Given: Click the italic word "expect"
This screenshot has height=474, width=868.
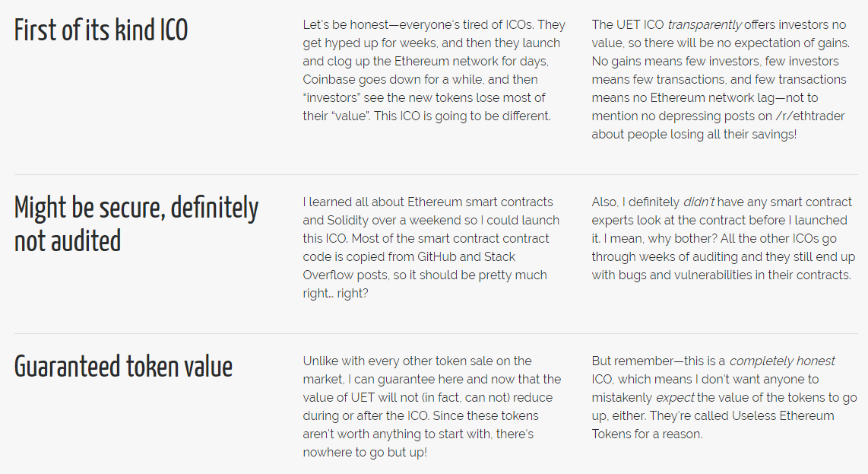Looking at the screenshot, I should [676, 397].
